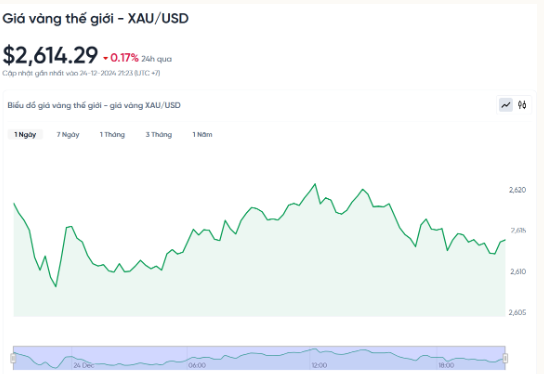This screenshot has width=544, height=374.
Task: Click the red down-arrow next to 0.17%
Action: click(x=105, y=58)
